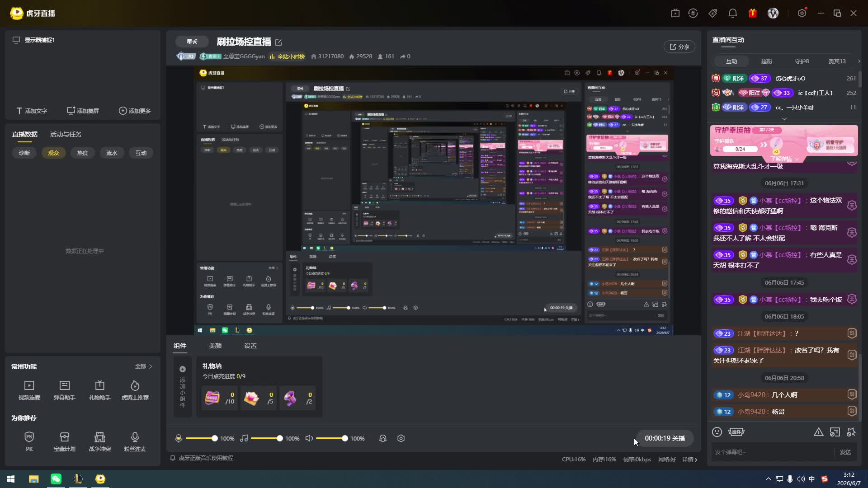
Task: Open the hexagon settings icon in title bar
Action: click(802, 13)
